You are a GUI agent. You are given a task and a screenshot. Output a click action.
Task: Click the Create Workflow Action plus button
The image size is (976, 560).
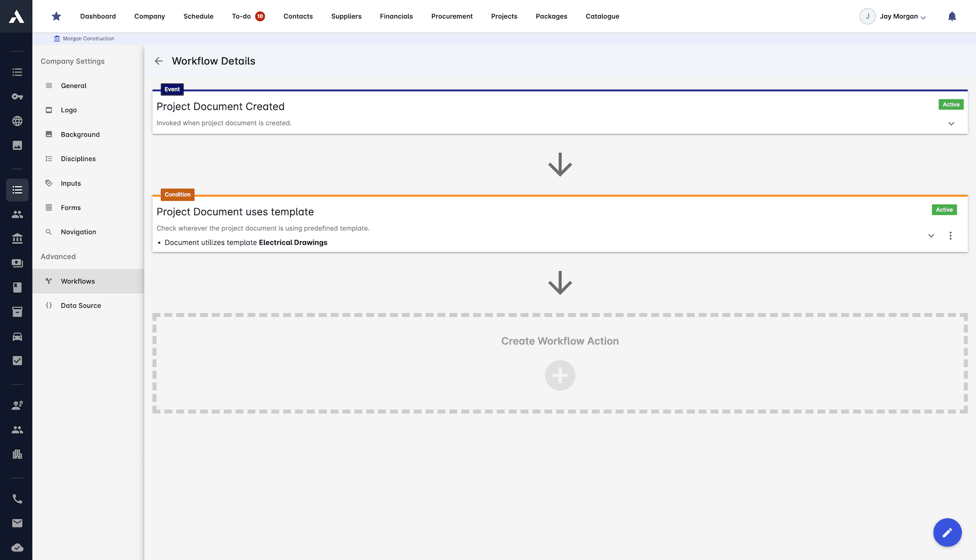pyautogui.click(x=560, y=375)
